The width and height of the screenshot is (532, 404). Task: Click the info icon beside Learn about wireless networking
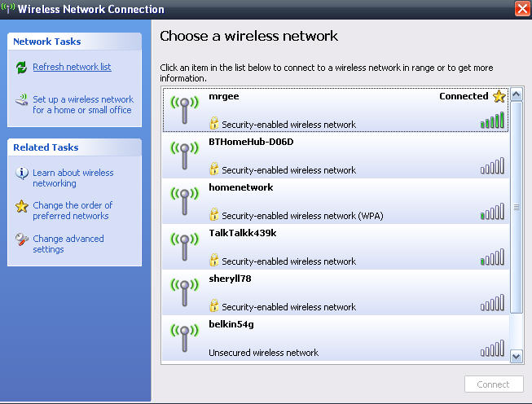point(22,173)
